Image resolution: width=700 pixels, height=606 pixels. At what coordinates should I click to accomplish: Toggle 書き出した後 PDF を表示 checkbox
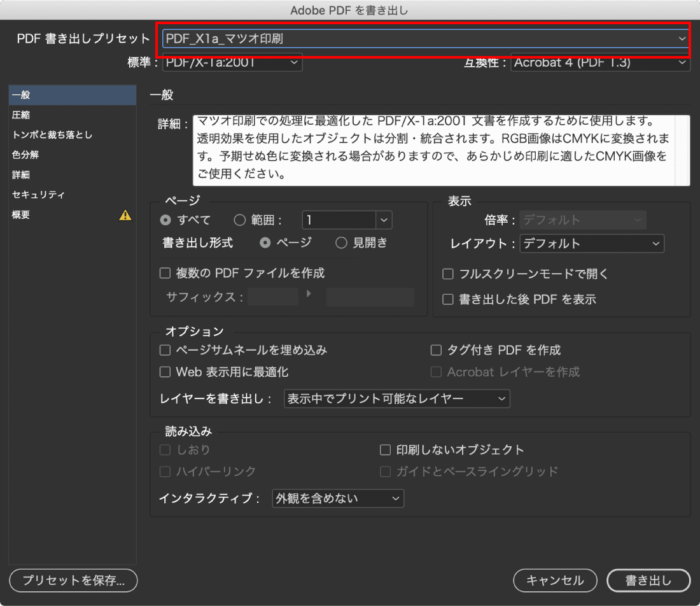pos(448,299)
